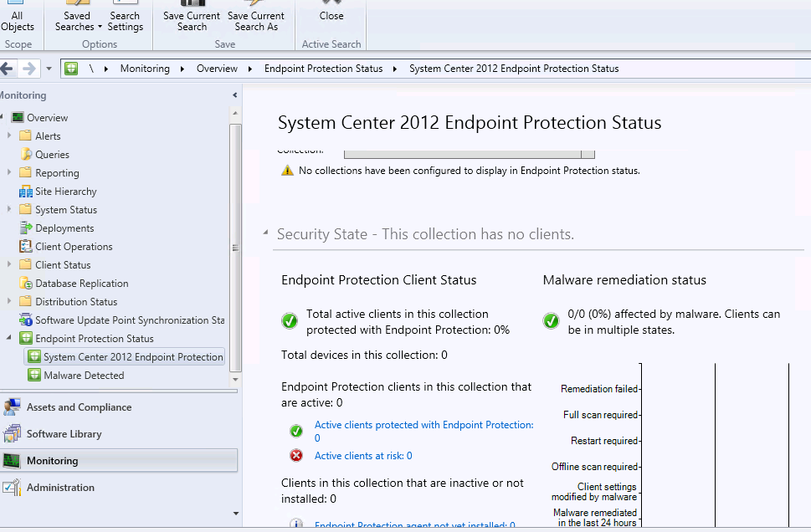
Task: Click the navigation tree scrollbar thumb
Action: pyautogui.click(x=235, y=248)
